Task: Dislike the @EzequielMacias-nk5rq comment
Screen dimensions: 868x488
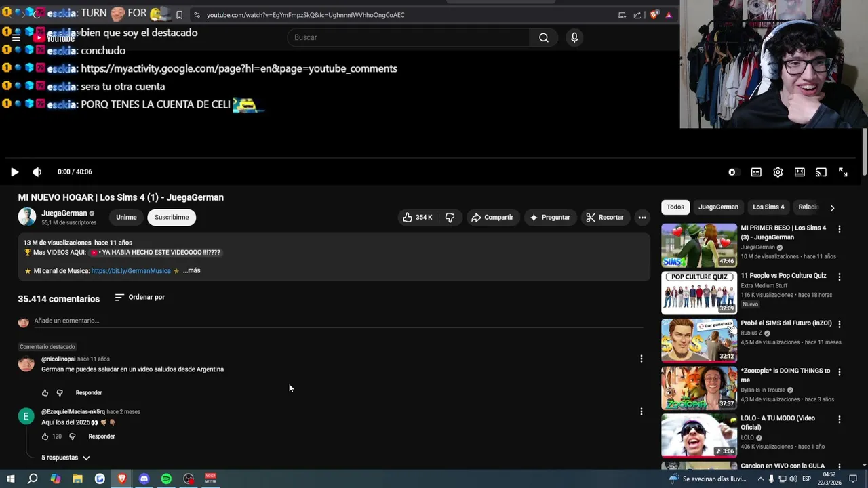Action: [73, 437]
